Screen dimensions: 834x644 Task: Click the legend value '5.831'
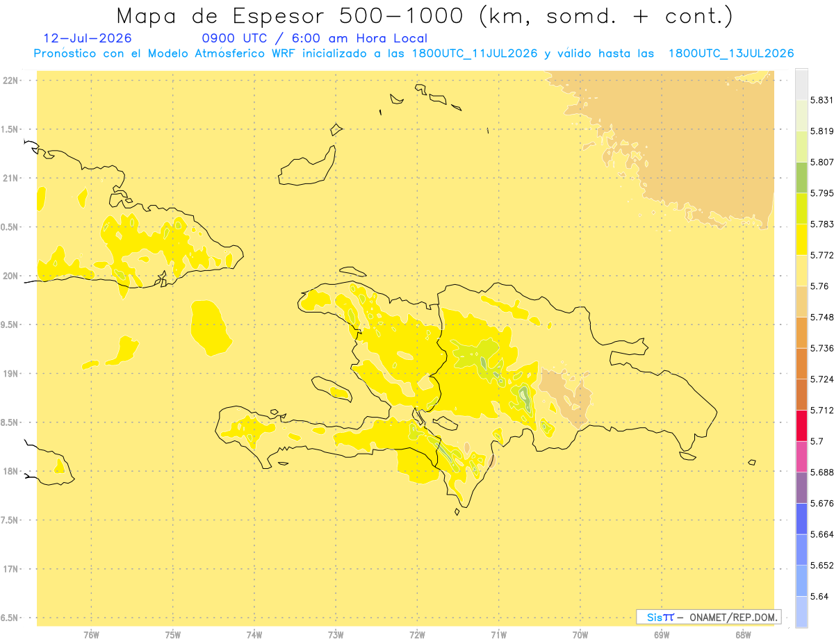click(x=821, y=100)
